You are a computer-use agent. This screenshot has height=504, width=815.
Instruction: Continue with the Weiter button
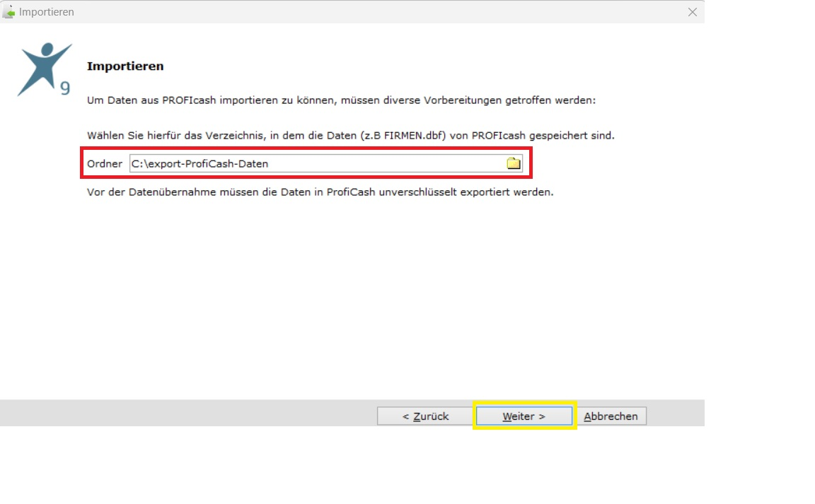point(524,416)
